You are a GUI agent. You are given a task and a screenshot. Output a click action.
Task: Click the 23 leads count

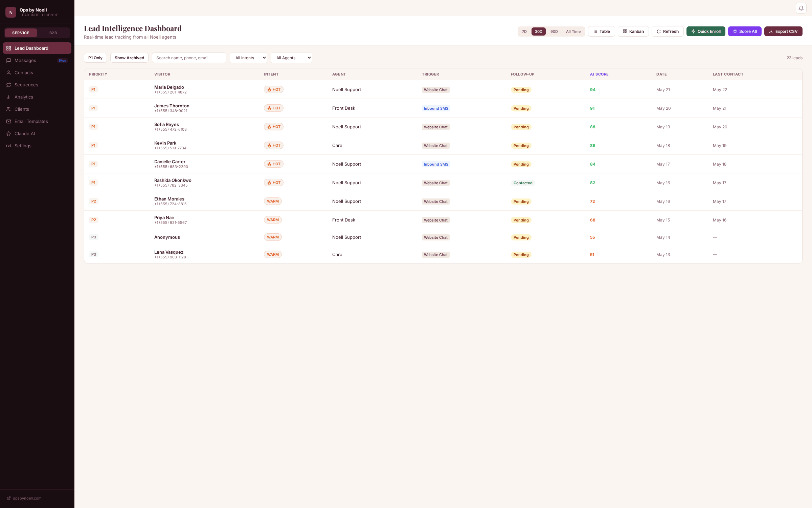tap(794, 58)
